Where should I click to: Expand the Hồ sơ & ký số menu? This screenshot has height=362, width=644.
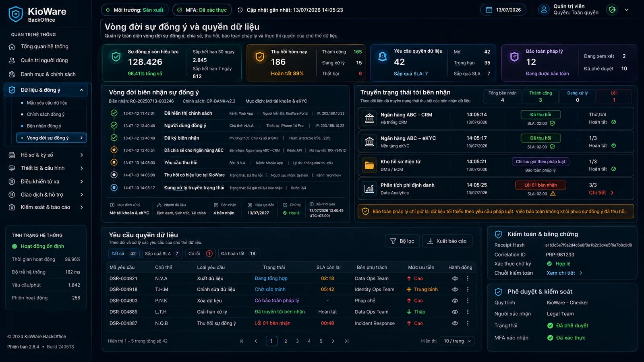click(81, 155)
